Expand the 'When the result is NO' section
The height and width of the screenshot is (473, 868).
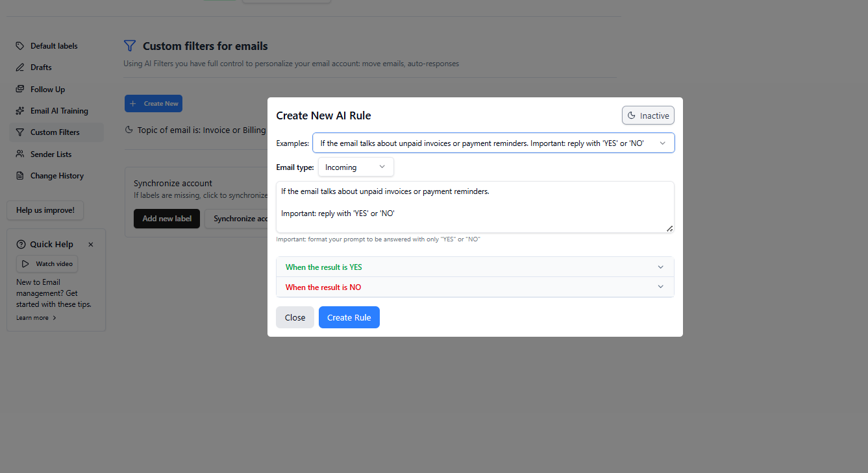[475, 287]
